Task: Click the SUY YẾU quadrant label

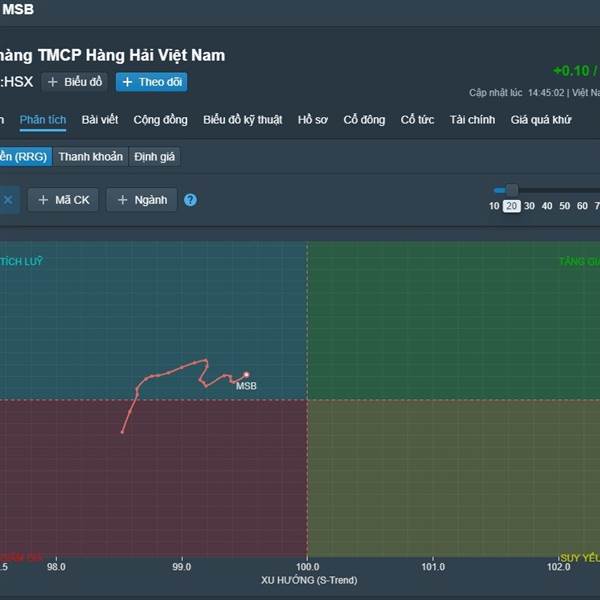Action: [x=580, y=558]
